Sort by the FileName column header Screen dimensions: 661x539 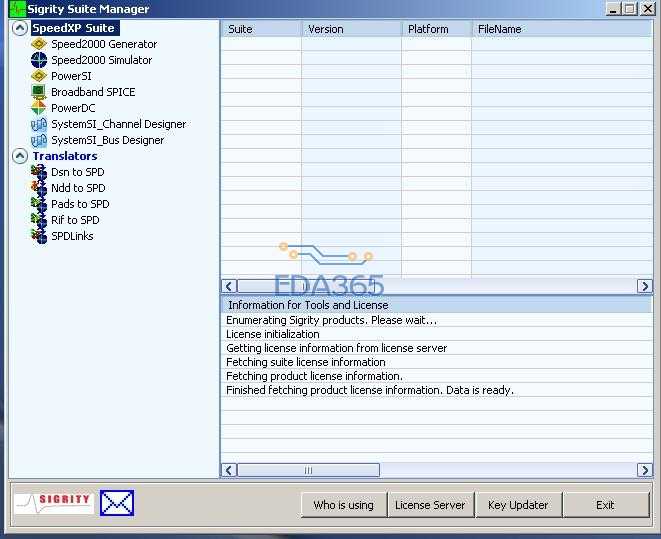pos(562,29)
